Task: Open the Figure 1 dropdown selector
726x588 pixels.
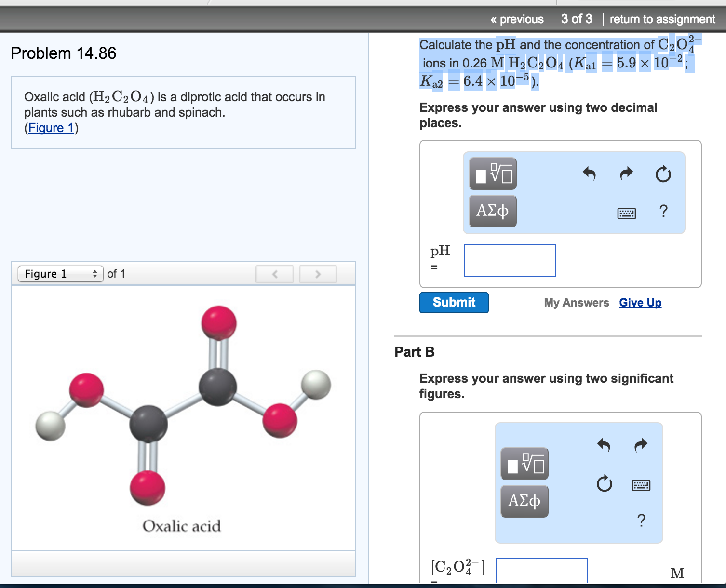Action: pos(60,273)
